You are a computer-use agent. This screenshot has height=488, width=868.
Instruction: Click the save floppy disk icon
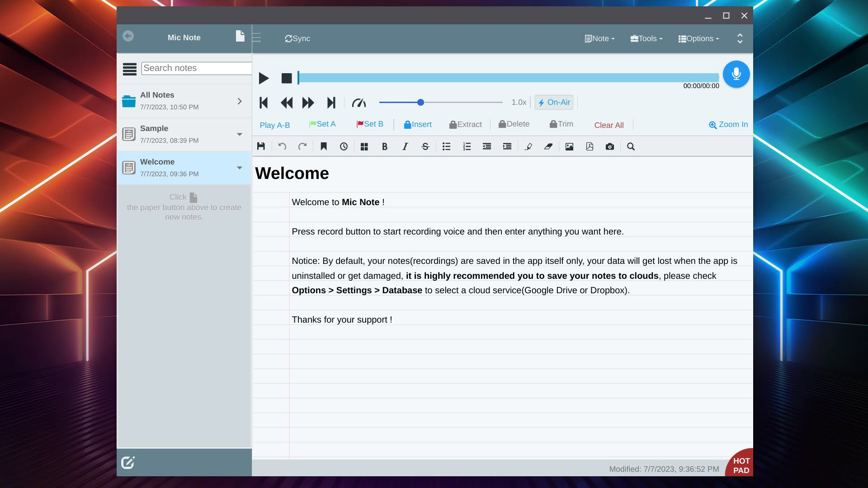coord(261,146)
